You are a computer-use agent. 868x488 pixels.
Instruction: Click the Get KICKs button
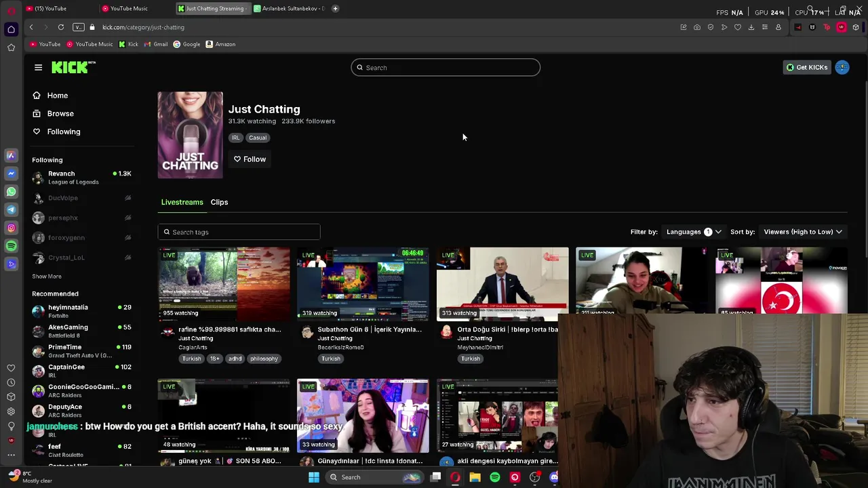[806, 67]
